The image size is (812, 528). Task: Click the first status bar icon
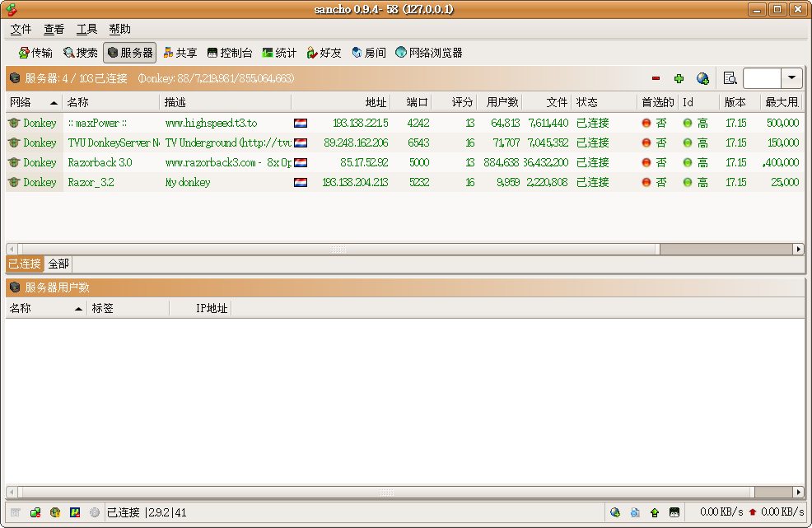15,512
